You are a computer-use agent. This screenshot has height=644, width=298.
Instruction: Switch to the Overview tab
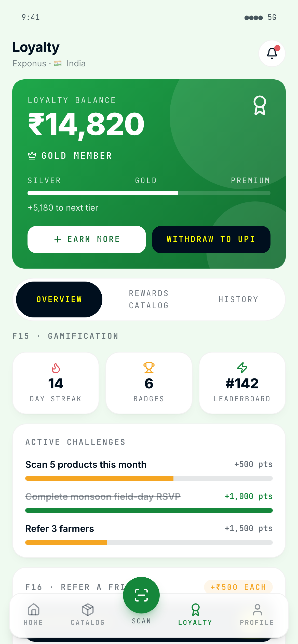59,299
